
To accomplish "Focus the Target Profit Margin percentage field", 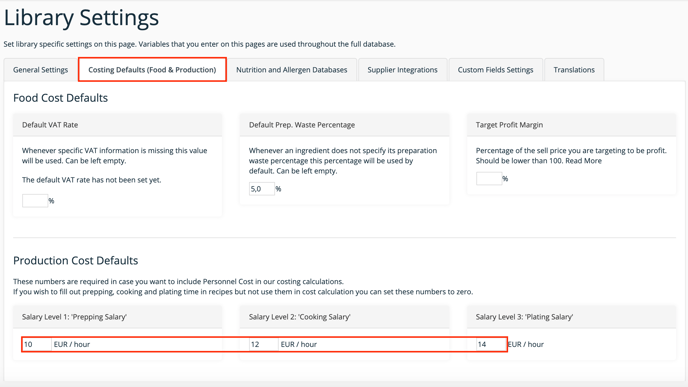I will click(x=488, y=179).
